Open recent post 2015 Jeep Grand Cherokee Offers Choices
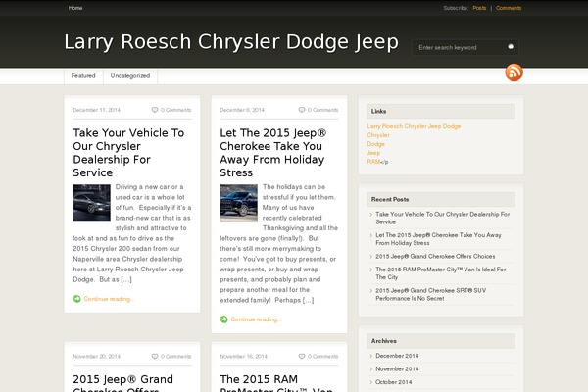588x392 pixels. 435,256
